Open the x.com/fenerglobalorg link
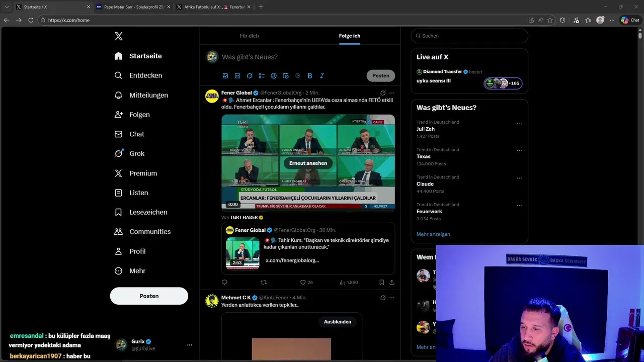The height and width of the screenshot is (362, 644). pyautogui.click(x=292, y=260)
